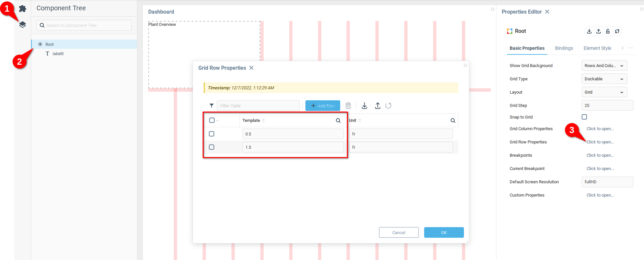644x260 pixels.
Task: Select the row with template 1.5
Action: click(212, 147)
